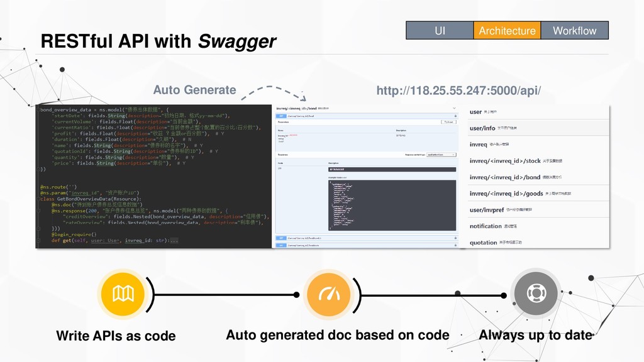Click the 'price' field code line
The height and width of the screenshot is (362, 644).
point(118,163)
